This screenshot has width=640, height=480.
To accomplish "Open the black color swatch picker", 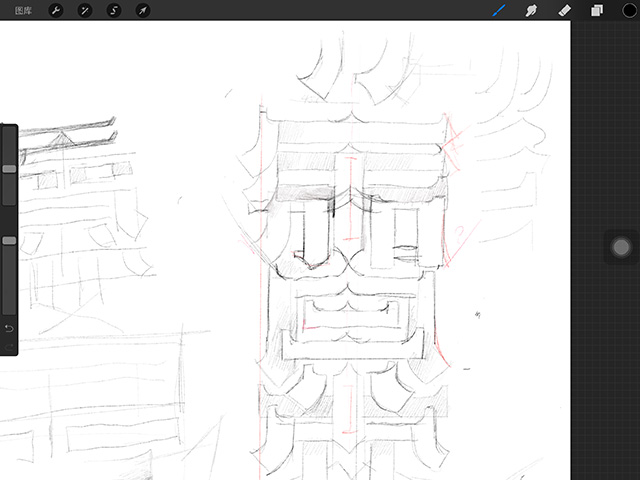I will click(629, 10).
